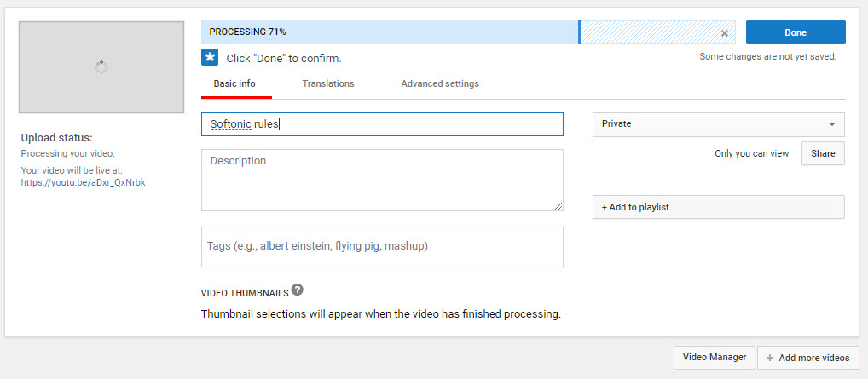Click the plus icon for Add more videos
Screen dimensions: 868x379
tap(770, 358)
